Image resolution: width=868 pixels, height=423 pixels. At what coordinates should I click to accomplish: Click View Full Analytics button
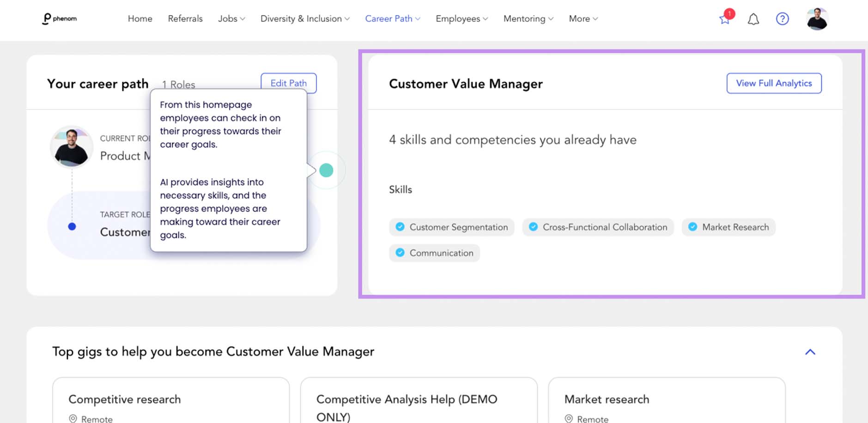coord(774,83)
